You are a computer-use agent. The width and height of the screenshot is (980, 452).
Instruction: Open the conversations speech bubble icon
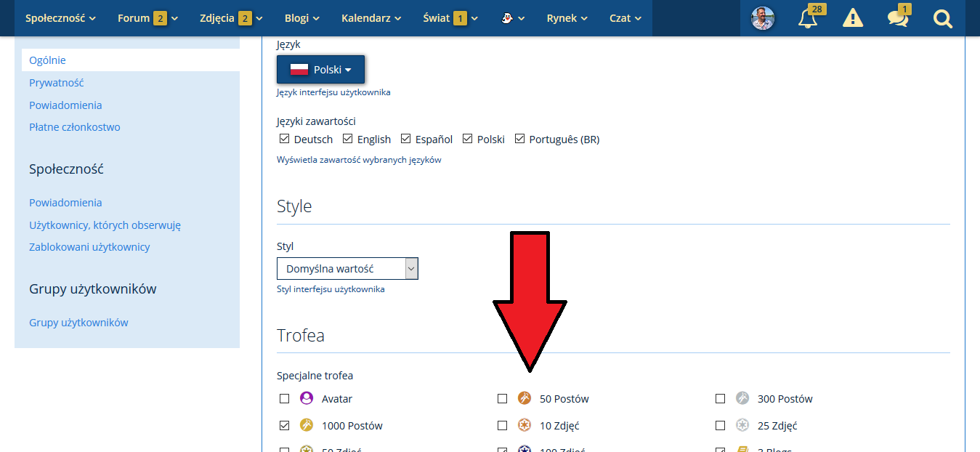897,18
